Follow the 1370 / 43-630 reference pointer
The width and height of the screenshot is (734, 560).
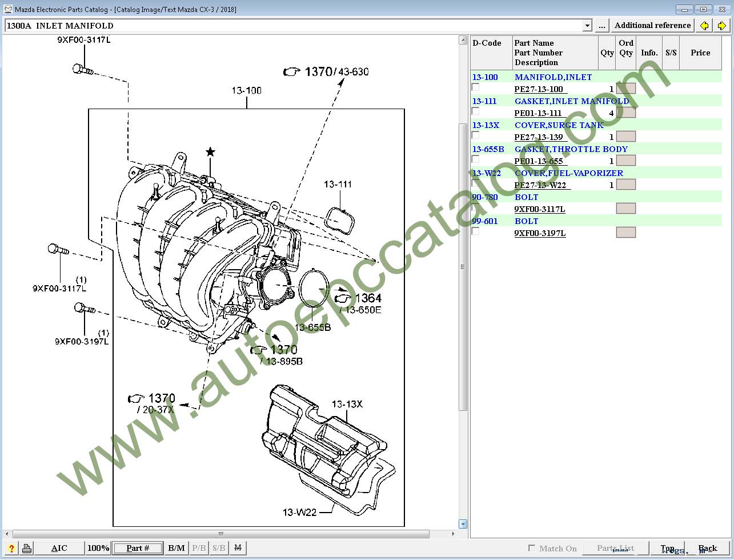point(326,71)
